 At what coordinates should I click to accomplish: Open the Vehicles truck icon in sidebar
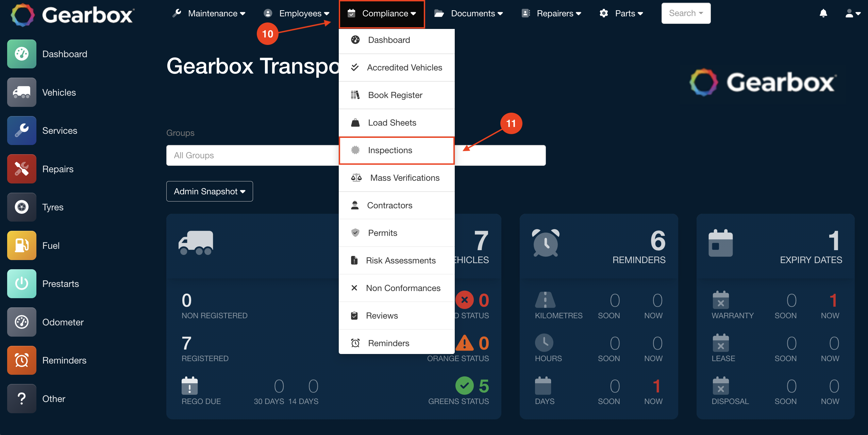point(22,92)
